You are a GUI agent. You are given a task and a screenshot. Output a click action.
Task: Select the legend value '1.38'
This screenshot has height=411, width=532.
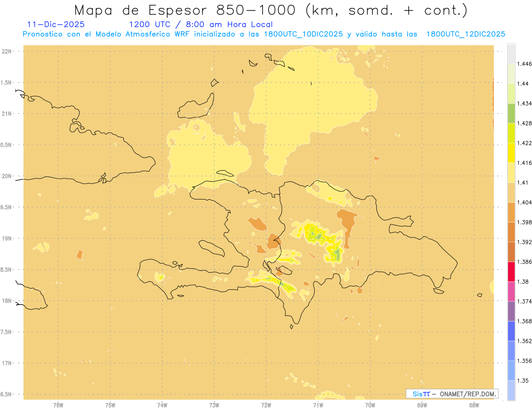(x=523, y=282)
